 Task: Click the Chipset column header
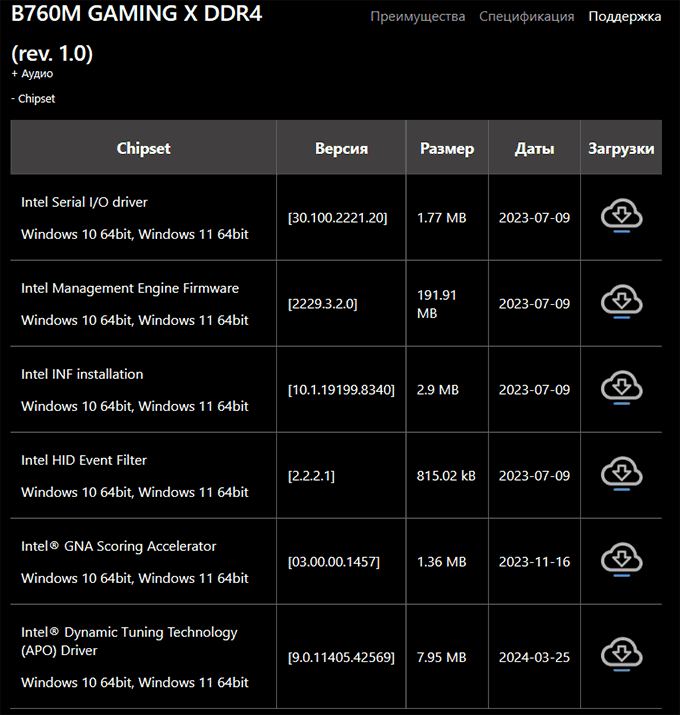143,148
